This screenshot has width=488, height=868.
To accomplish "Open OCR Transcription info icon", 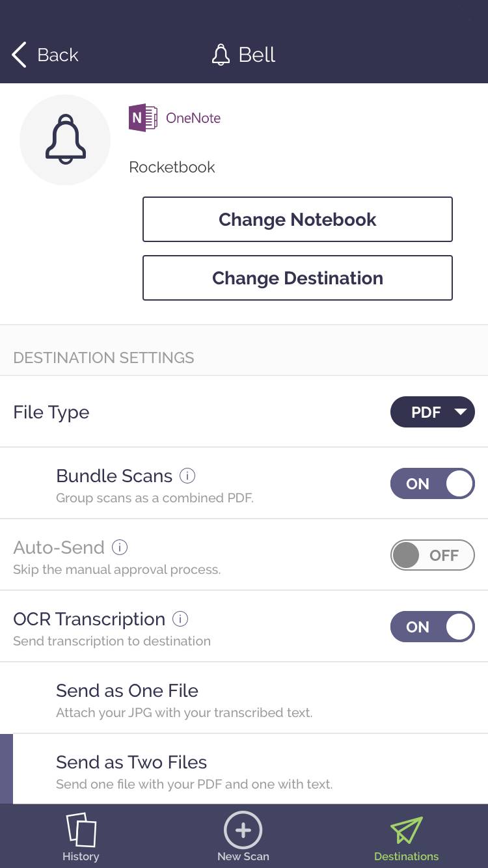I will point(180,619).
